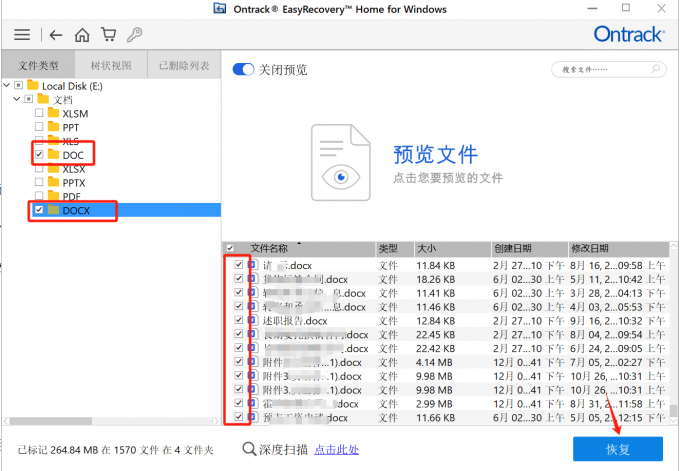
Task: Click the Local Disk (E:) folder icon
Action: [x=33, y=85]
